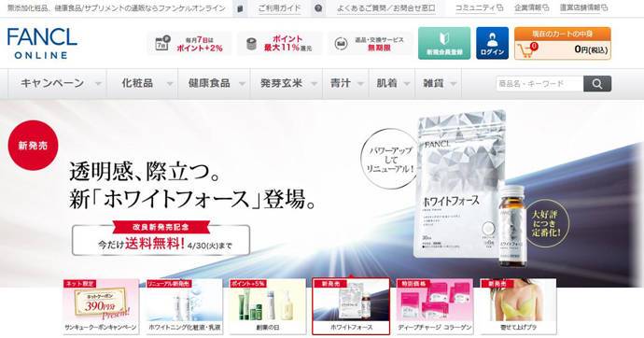Click the magnifying glass search button
Screen dimensions: 644x338
click(596, 84)
